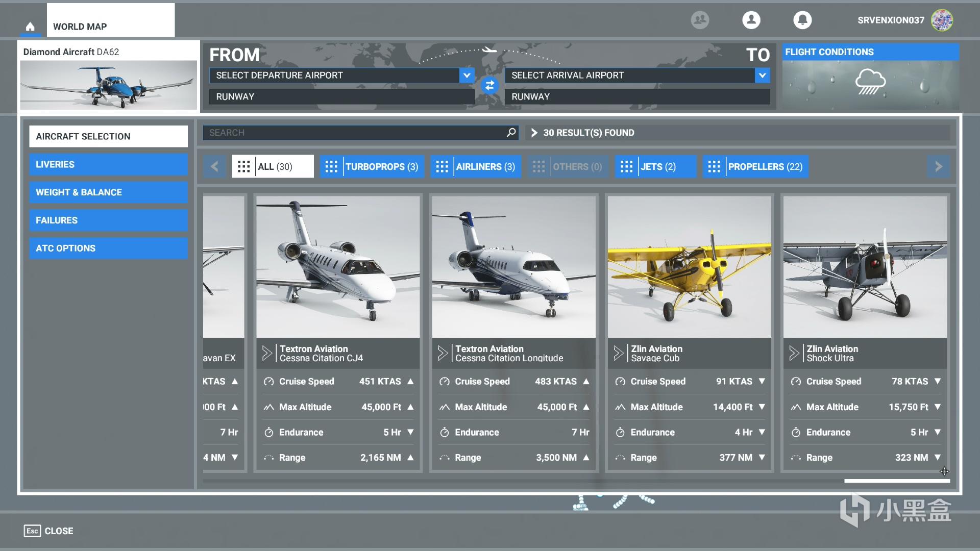The height and width of the screenshot is (551, 980).
Task: Go to the home icon tab
Action: tap(30, 27)
